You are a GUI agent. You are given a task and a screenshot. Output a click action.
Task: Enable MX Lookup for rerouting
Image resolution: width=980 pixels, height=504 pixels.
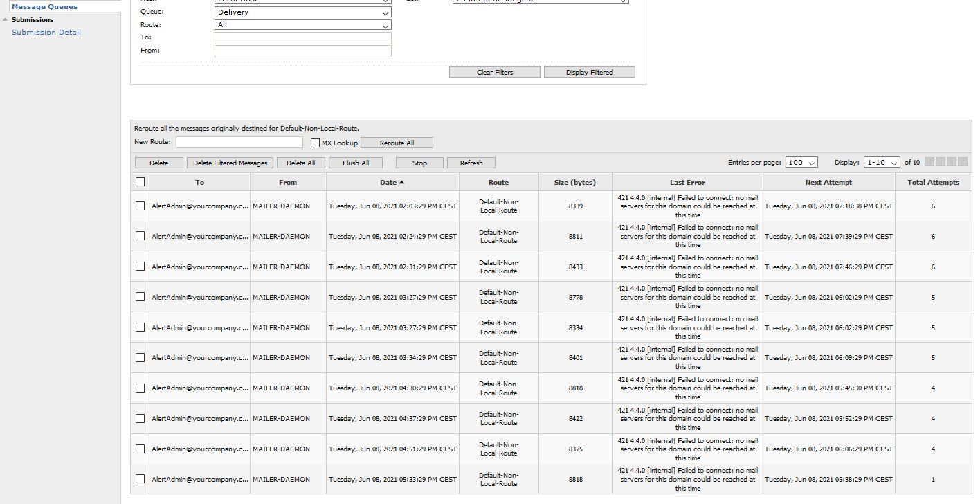click(316, 142)
